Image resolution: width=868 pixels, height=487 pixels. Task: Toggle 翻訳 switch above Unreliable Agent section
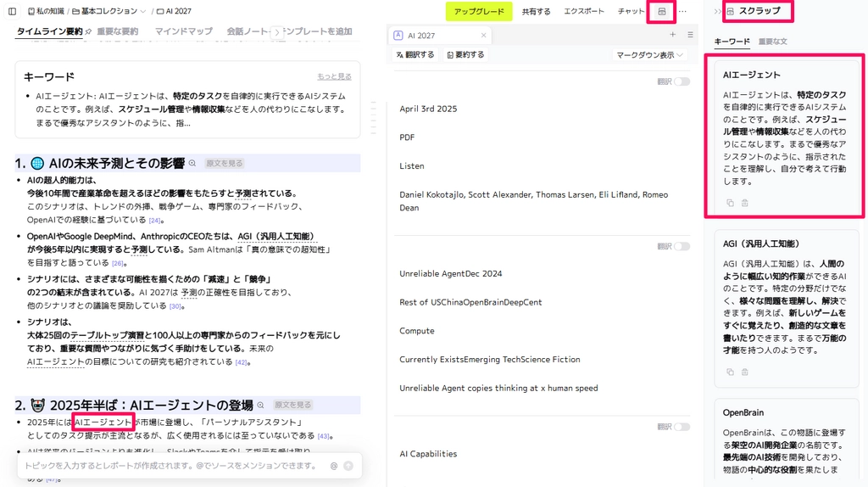pyautogui.click(x=682, y=246)
